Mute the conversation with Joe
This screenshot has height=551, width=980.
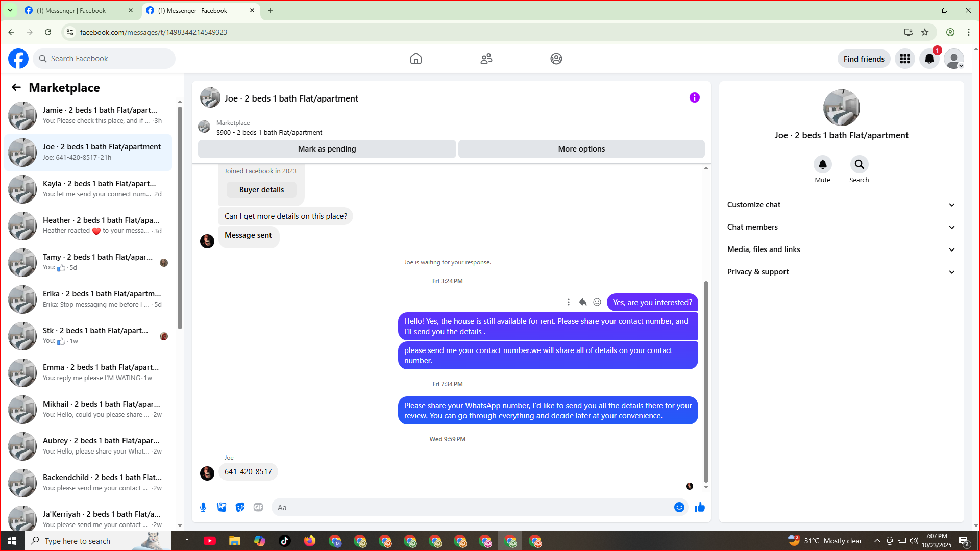pyautogui.click(x=822, y=165)
